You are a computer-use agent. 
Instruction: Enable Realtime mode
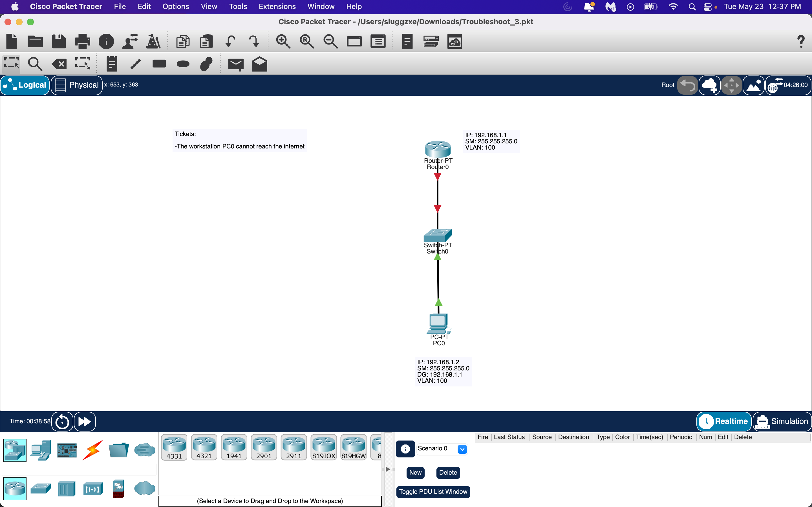[x=723, y=421]
